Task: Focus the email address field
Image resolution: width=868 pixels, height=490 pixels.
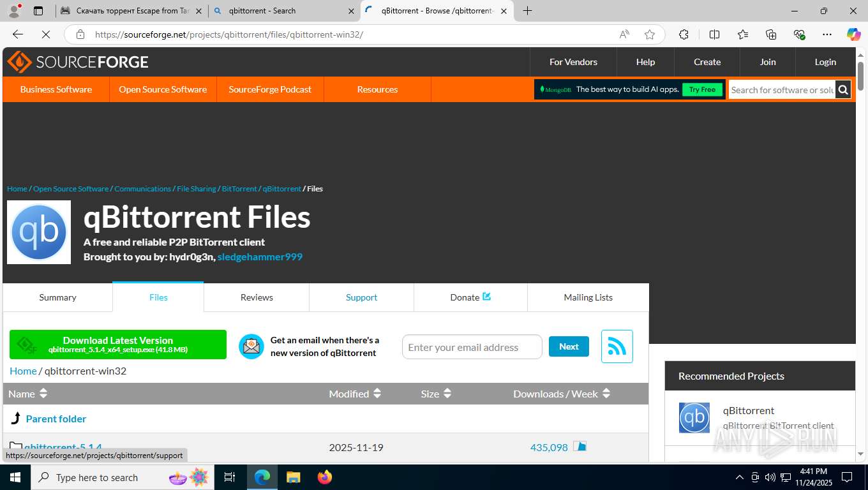Action: [x=472, y=347]
